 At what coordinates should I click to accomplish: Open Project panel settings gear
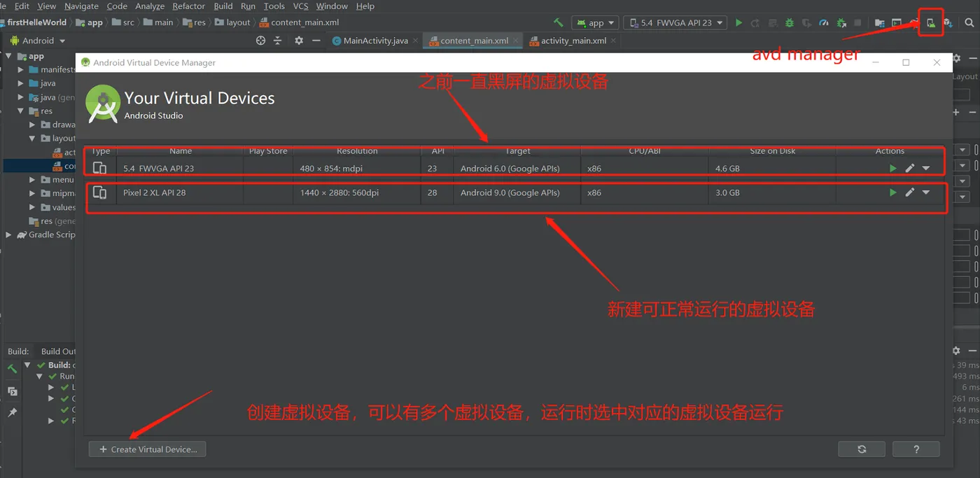pos(299,41)
